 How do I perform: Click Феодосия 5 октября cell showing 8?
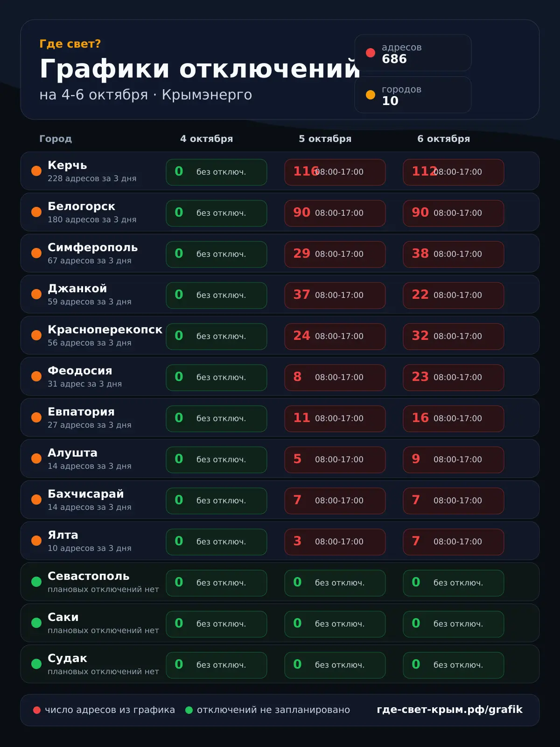click(335, 378)
